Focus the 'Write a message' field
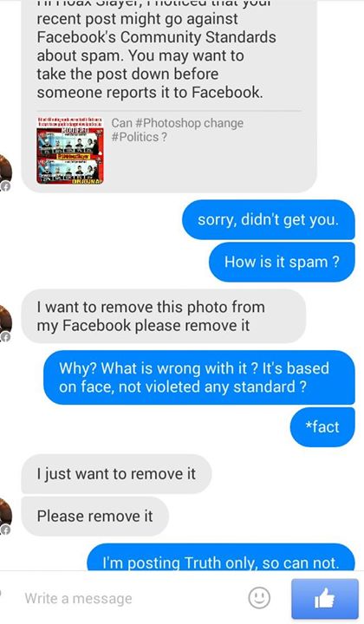 coord(131,598)
